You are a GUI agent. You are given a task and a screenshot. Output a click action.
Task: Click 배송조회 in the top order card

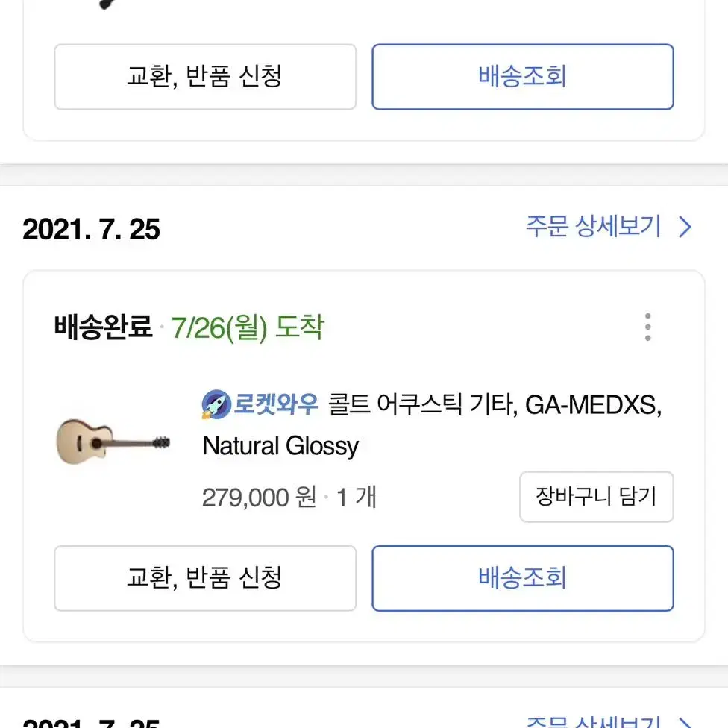coord(523,77)
